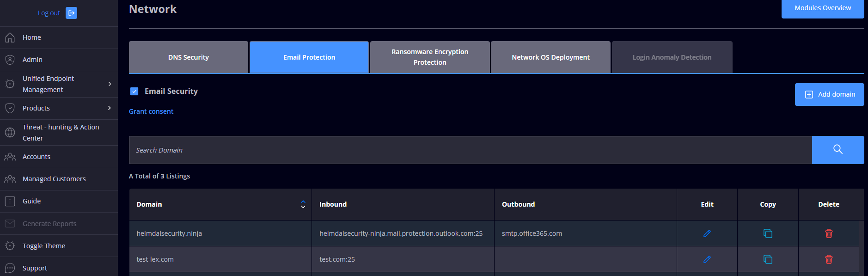Click the Log out icon
The width and height of the screenshot is (868, 276).
(x=71, y=13)
